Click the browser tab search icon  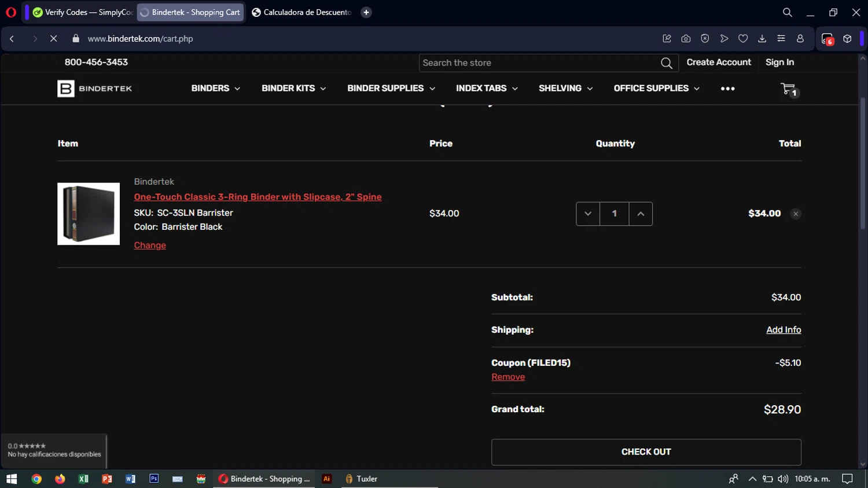(787, 12)
